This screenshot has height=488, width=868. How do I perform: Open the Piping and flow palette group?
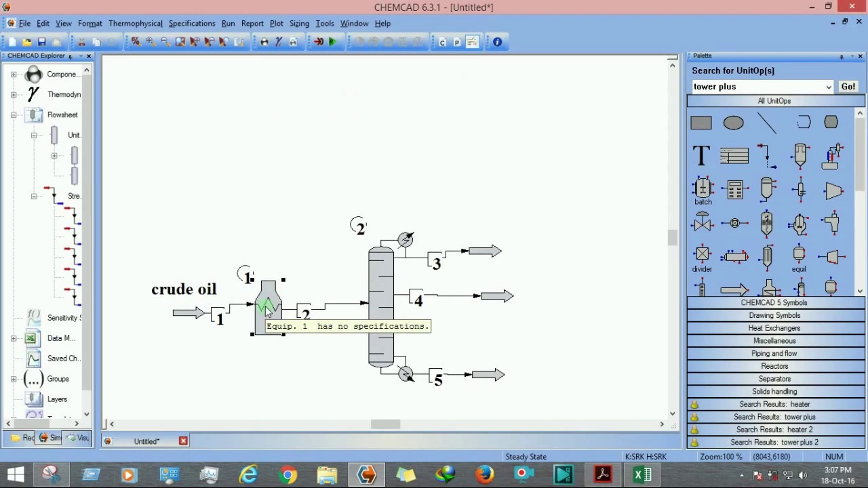pyautogui.click(x=774, y=354)
